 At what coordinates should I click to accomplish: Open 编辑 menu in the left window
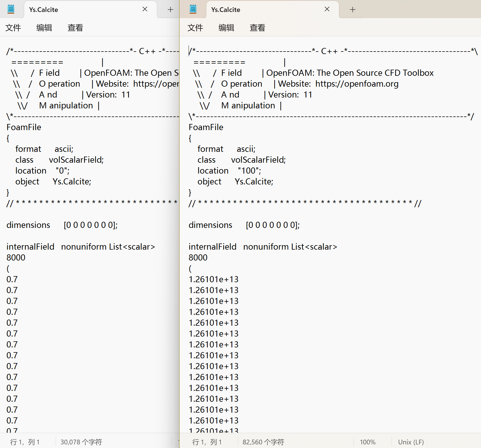44,28
